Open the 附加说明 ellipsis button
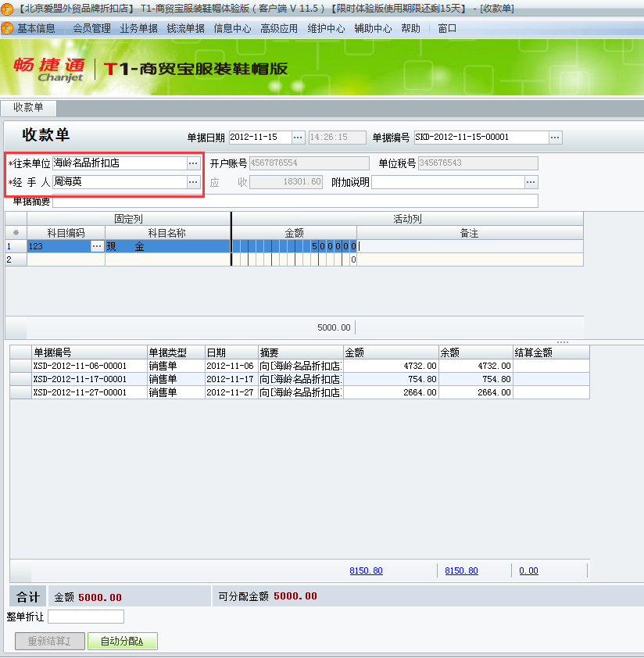The width and height of the screenshot is (644, 658). click(x=531, y=182)
